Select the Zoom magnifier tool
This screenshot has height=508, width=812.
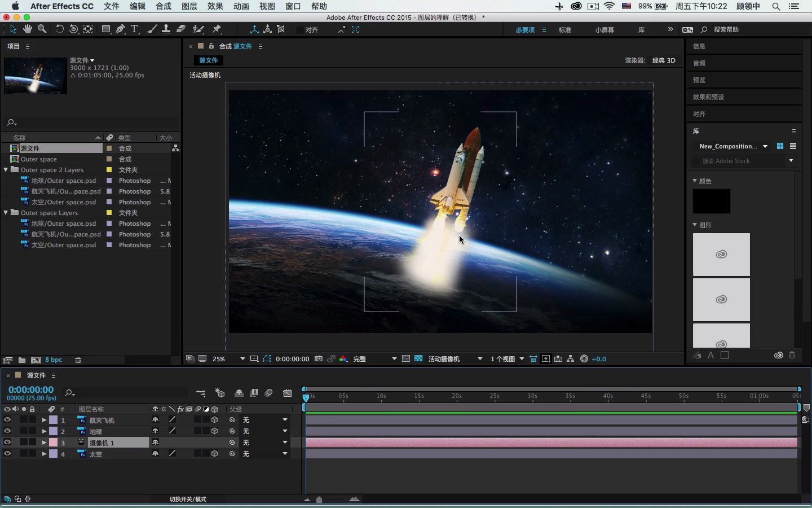[42, 29]
